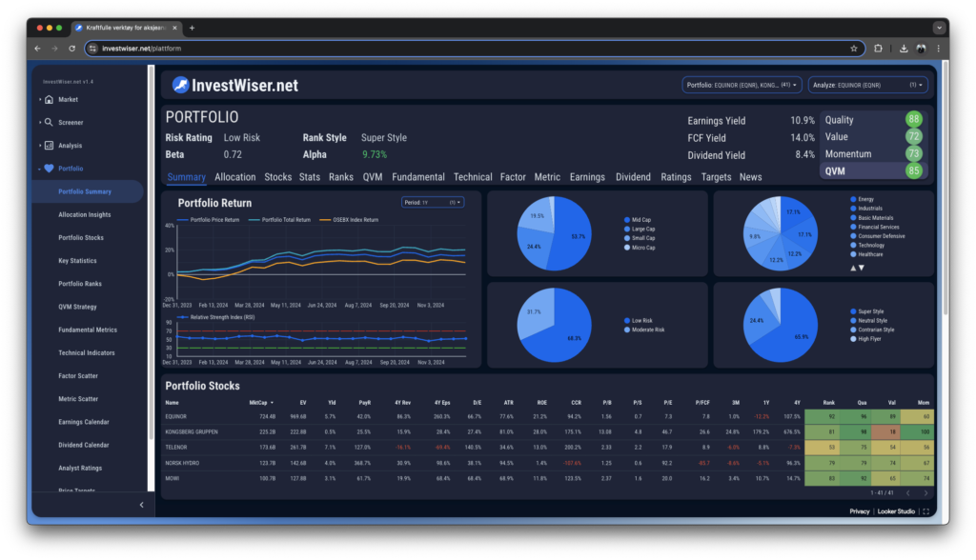
Task: Go back with browser back arrow
Action: coord(38,49)
